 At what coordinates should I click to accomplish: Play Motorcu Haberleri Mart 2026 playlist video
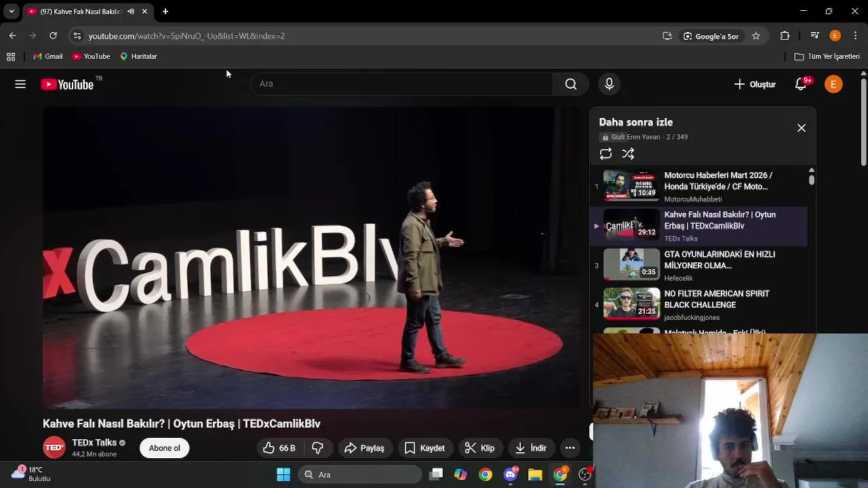[x=698, y=186]
